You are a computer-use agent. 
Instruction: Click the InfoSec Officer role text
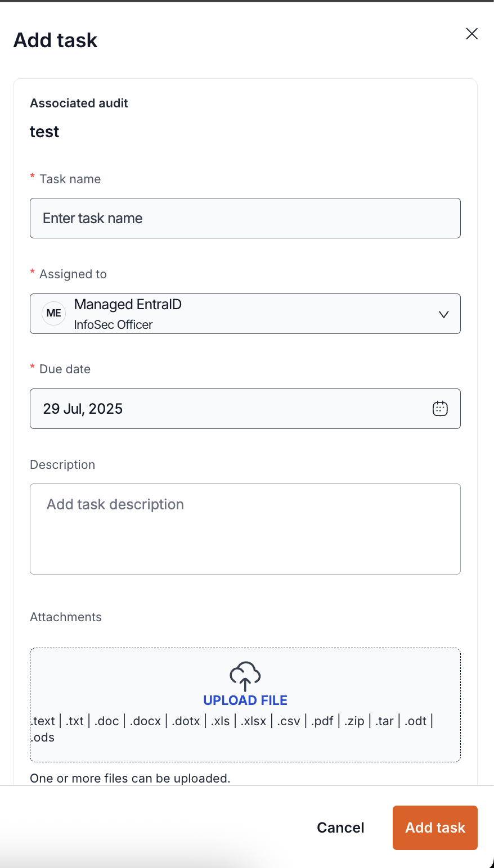113,325
